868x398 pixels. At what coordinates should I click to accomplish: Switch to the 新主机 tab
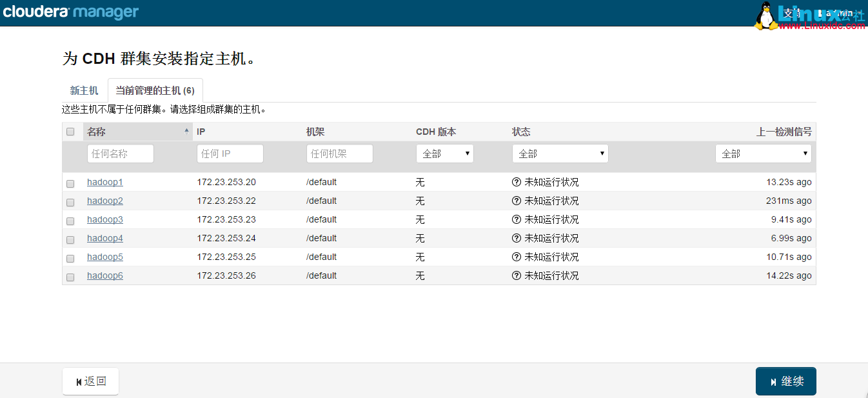(84, 90)
